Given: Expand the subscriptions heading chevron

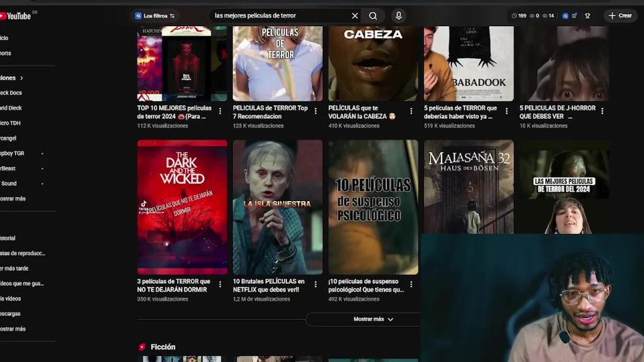Looking at the screenshot, I should coord(22,78).
